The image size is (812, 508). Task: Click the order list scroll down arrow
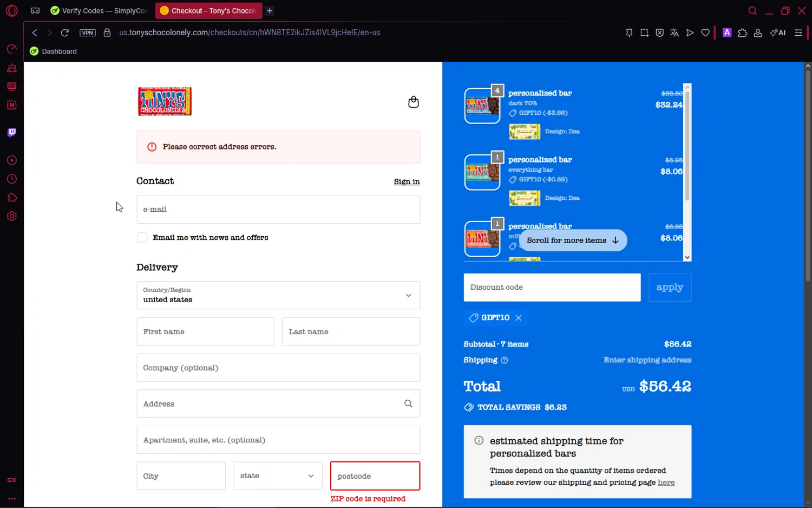pyautogui.click(x=687, y=258)
